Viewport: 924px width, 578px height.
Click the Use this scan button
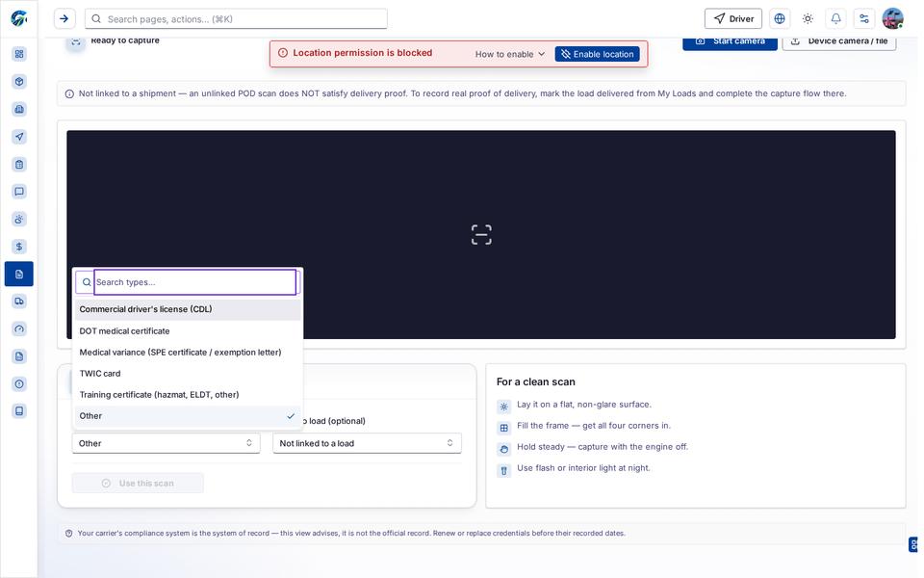point(138,483)
